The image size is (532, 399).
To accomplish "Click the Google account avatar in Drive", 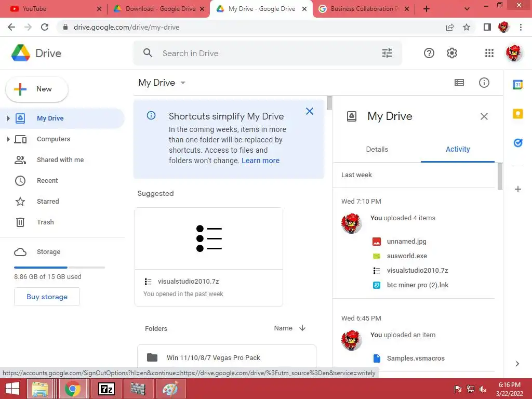I will click(x=514, y=53).
